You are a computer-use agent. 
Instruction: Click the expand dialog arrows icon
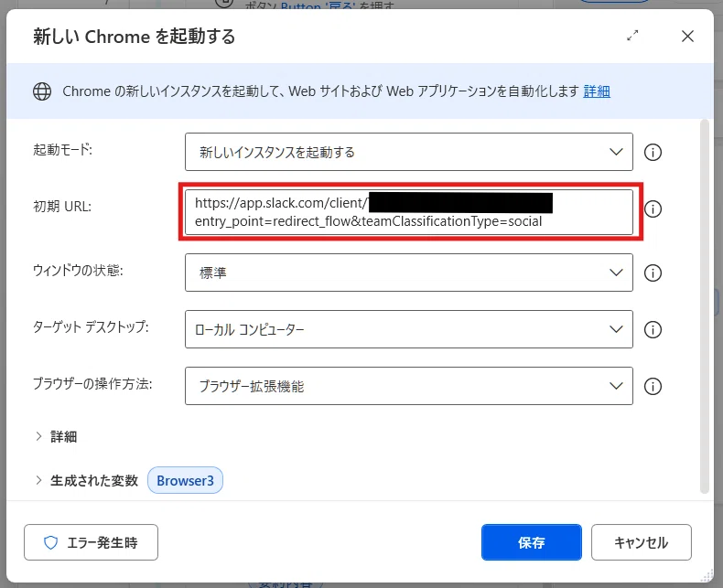[632, 36]
